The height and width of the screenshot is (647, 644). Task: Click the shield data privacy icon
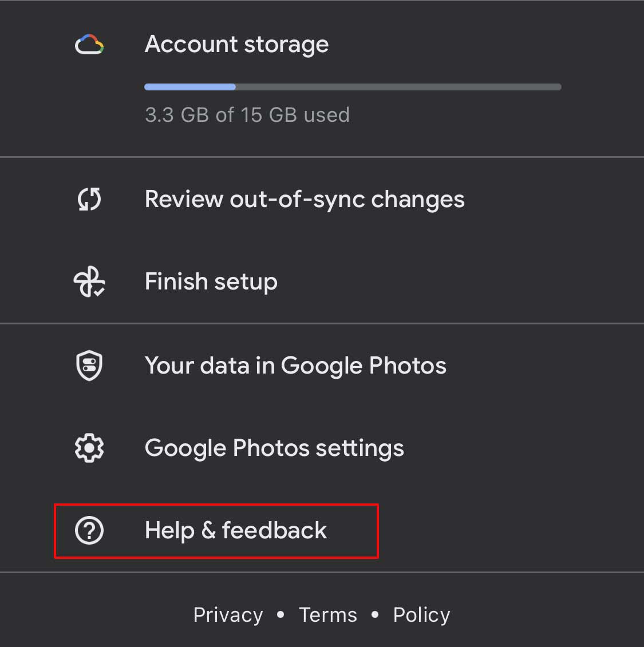coord(89,366)
